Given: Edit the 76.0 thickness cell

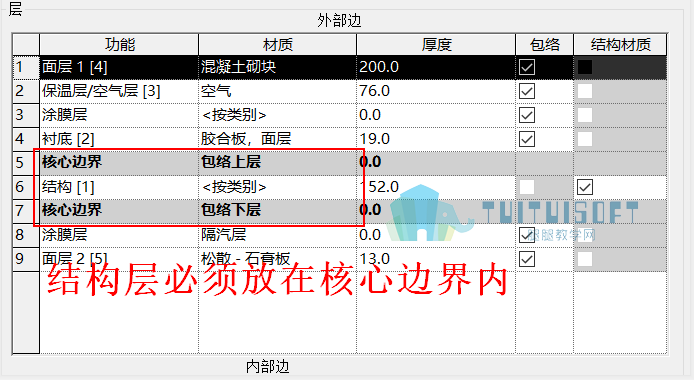Looking at the screenshot, I should tap(436, 91).
